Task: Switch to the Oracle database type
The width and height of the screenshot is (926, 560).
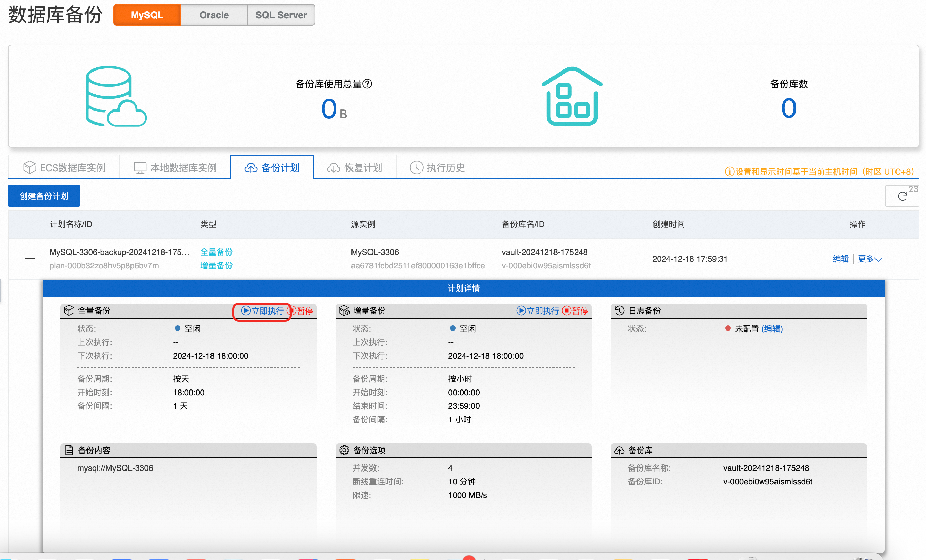Action: tap(214, 15)
